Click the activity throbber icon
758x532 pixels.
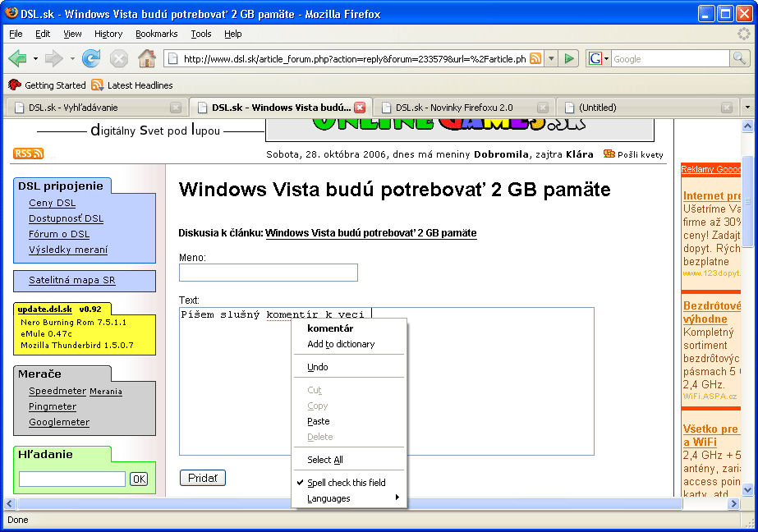click(743, 34)
